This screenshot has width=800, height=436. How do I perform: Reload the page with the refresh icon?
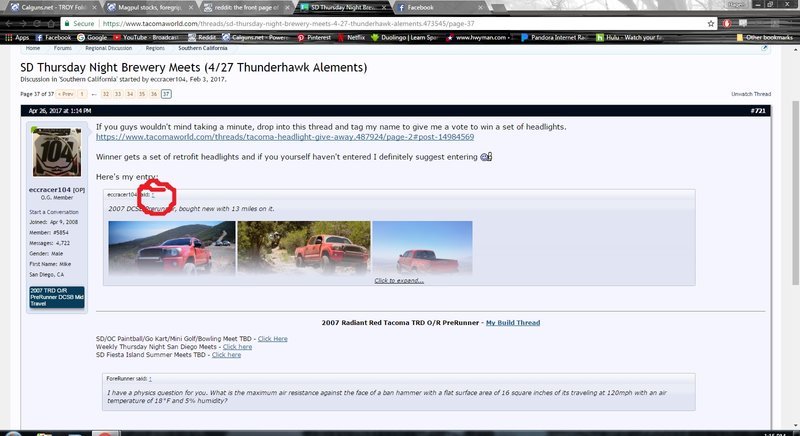pos(38,23)
